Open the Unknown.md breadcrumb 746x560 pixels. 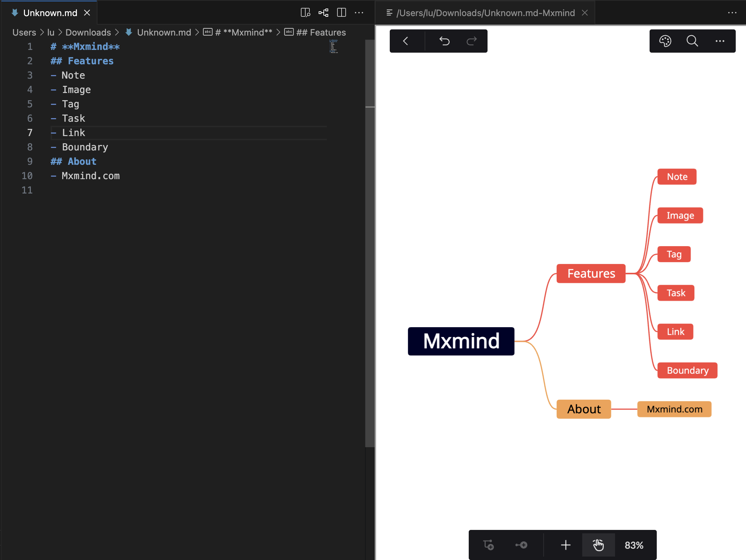(164, 32)
